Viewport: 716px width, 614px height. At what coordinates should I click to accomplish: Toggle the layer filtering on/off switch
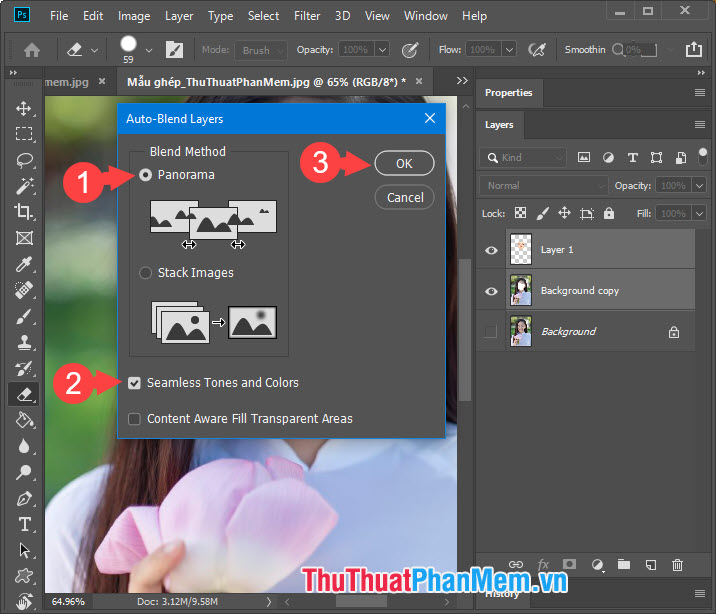tap(703, 157)
